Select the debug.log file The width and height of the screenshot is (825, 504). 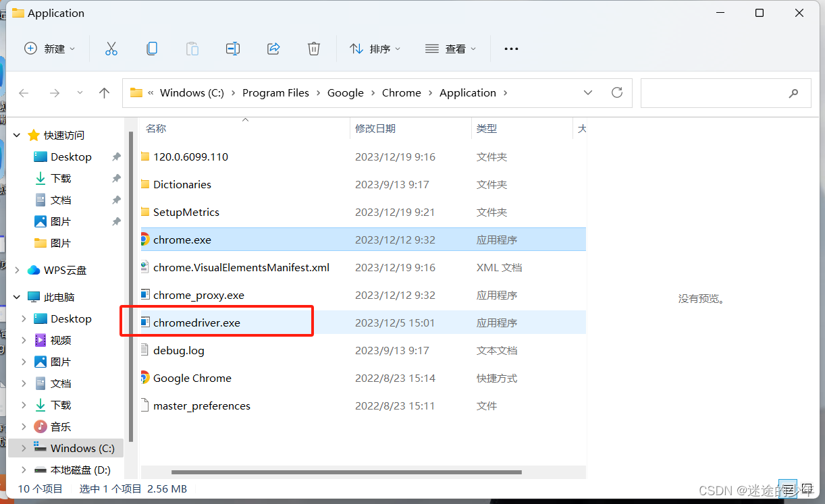(x=363, y=350)
